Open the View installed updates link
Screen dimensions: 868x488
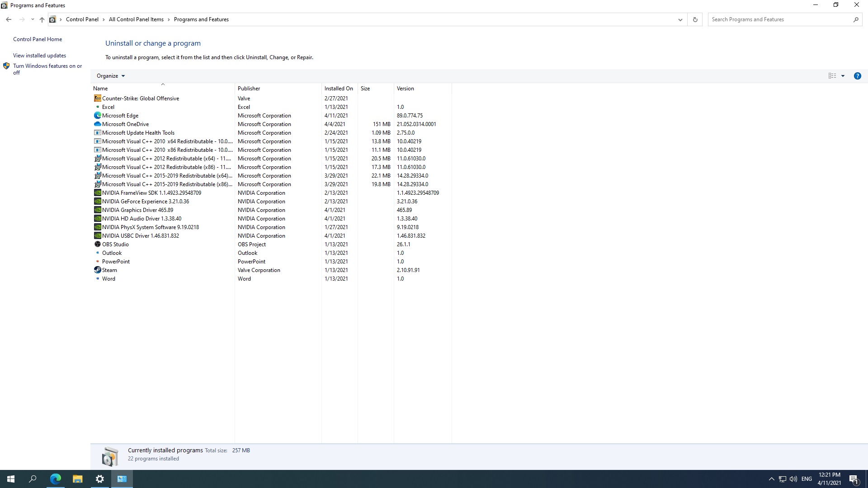39,56
